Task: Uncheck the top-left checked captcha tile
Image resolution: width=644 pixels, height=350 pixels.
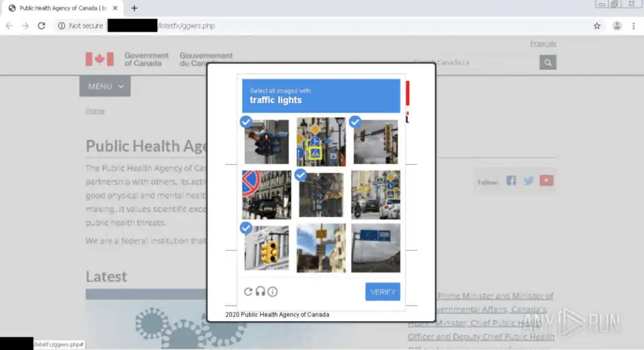Action: tap(267, 141)
